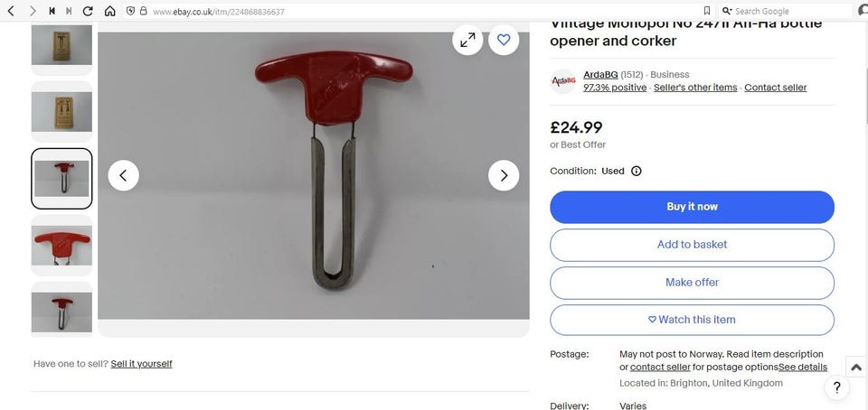Open browser home page icon
This screenshot has height=410, width=868.
coord(110,11)
